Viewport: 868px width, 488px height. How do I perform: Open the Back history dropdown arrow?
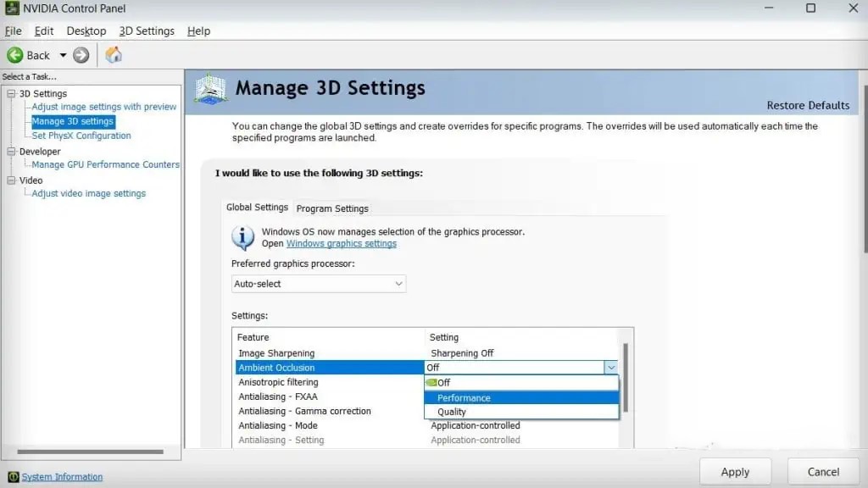click(63, 55)
